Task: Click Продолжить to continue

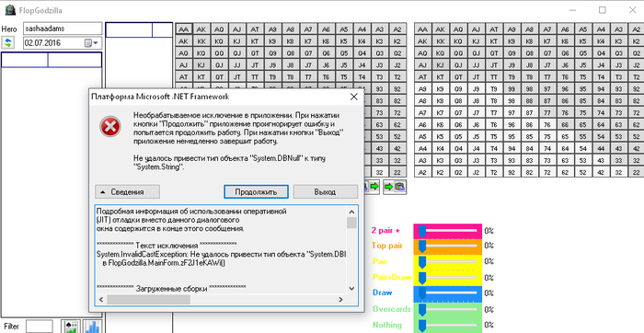Action: point(257,191)
